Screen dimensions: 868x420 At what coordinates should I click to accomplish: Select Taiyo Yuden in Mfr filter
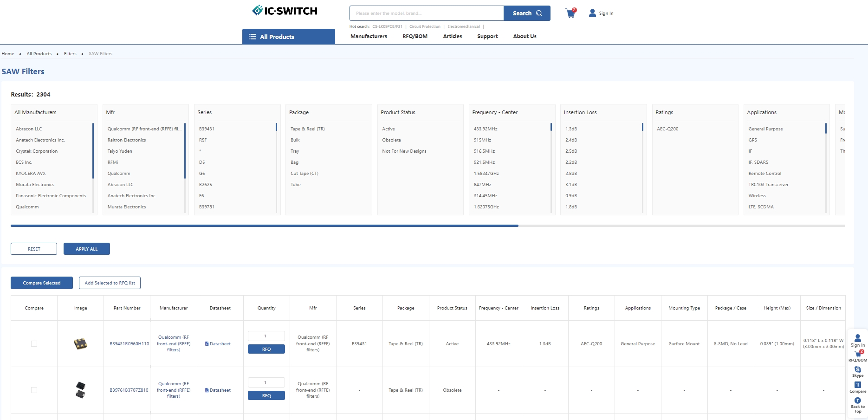[x=120, y=151]
